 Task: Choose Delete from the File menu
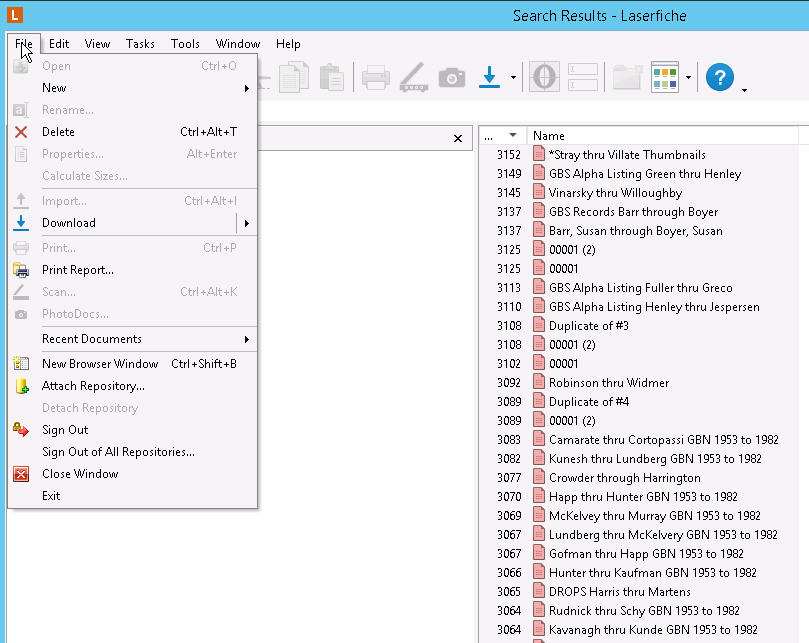point(133,132)
